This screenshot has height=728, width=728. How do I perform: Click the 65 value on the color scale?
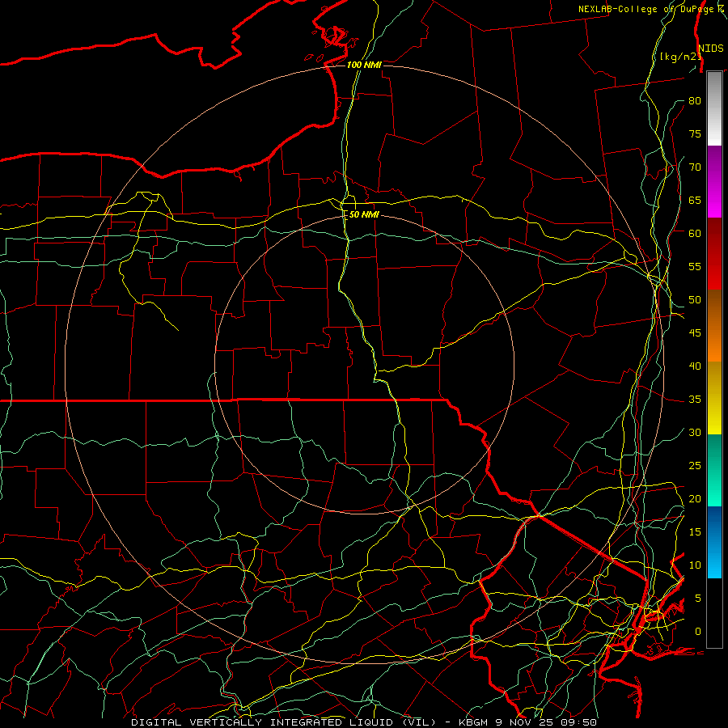[x=695, y=201]
